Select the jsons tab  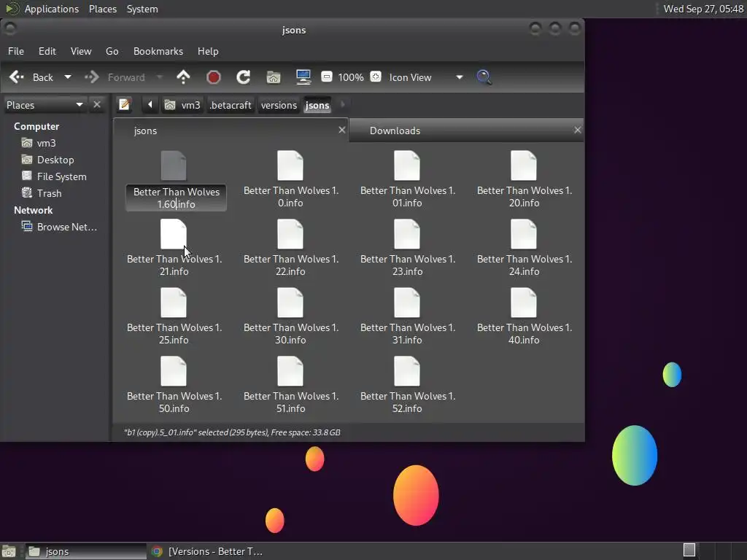click(145, 131)
